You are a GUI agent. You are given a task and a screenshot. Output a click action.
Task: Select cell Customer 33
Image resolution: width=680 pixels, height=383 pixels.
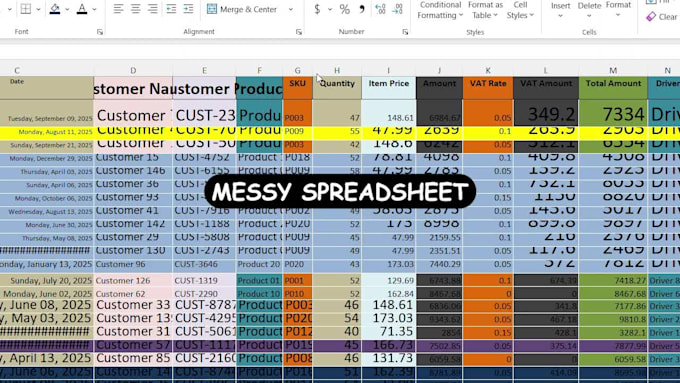pyautogui.click(x=133, y=305)
